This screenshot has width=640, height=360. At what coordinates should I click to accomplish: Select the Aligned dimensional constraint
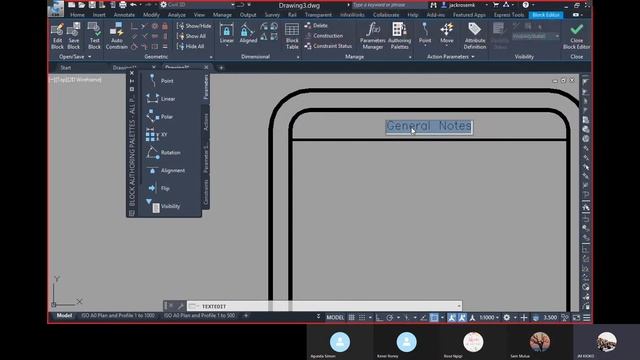(x=248, y=33)
